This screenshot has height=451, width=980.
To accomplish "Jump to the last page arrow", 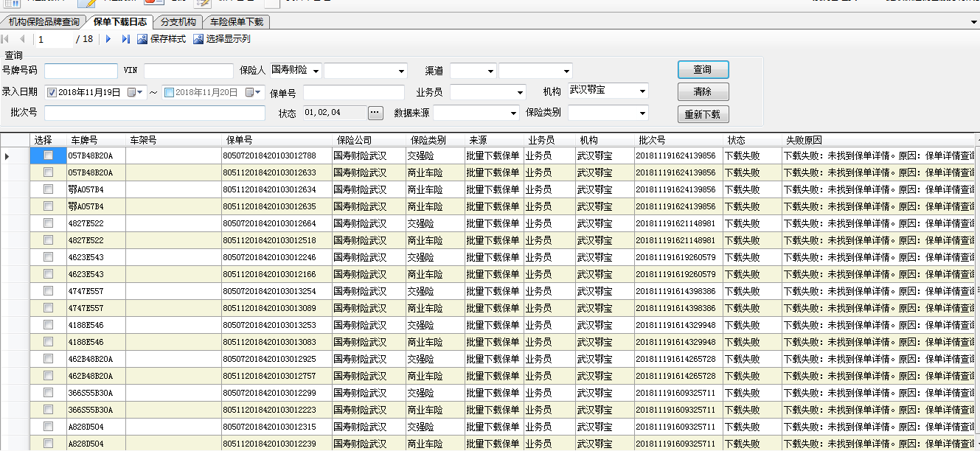I will click(125, 39).
